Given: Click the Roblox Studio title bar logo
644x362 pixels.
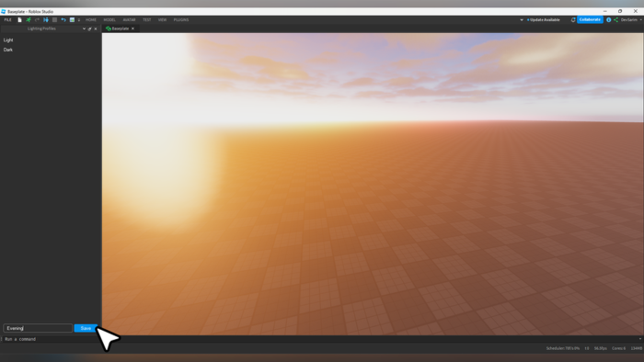Looking at the screenshot, I should pos(4,11).
